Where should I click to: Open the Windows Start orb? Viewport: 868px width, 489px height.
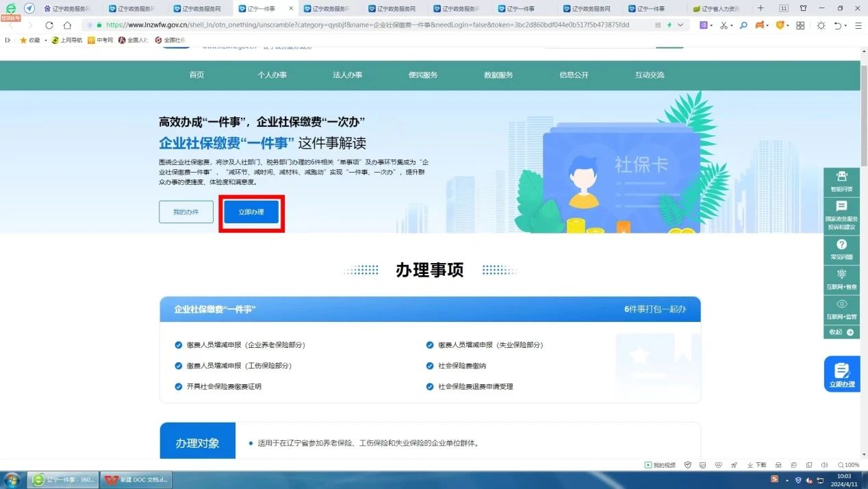click(x=12, y=479)
